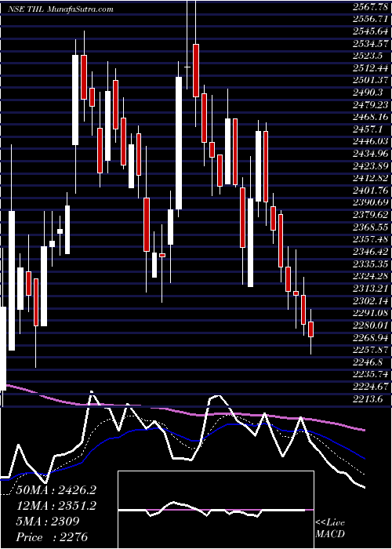Click the 2379.62 price axis label
The width and height of the screenshot is (392, 549).
point(372,215)
